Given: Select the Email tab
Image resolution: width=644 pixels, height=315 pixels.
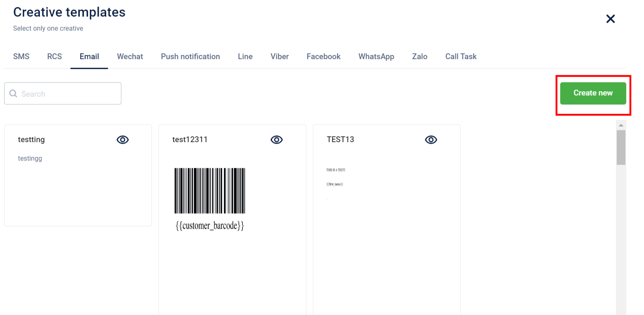Looking at the screenshot, I should pyautogui.click(x=89, y=57).
